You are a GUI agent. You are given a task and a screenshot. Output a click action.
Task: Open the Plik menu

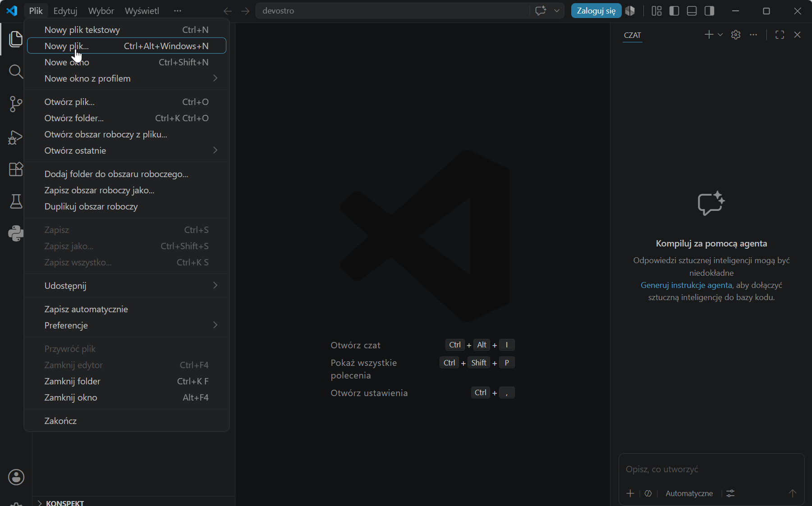tap(36, 11)
